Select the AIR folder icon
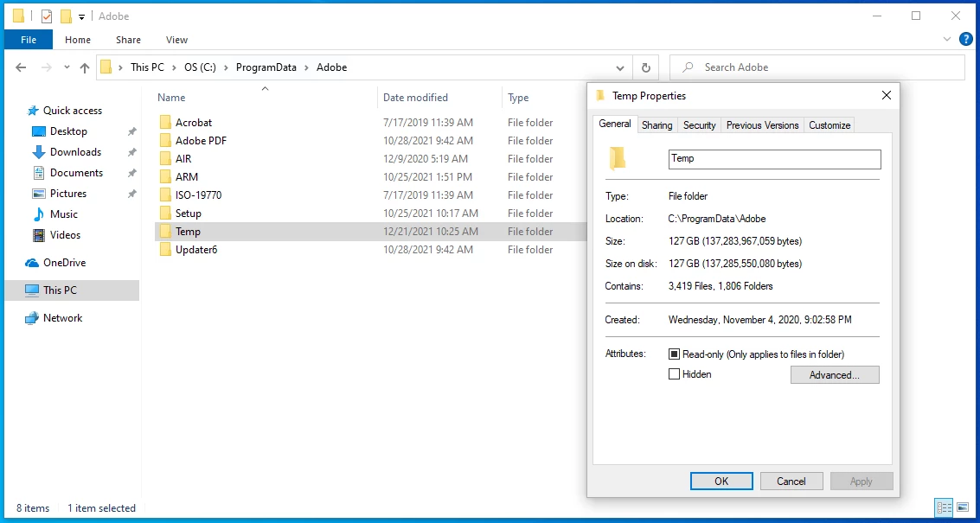 click(165, 159)
